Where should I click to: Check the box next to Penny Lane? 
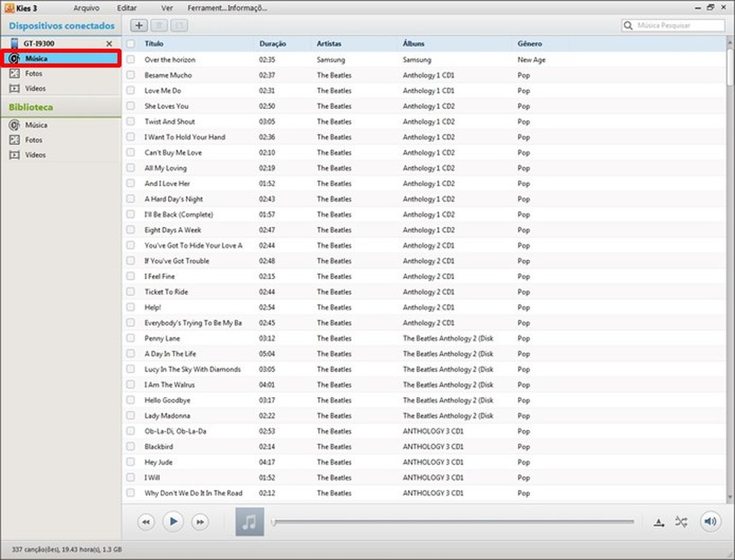[131, 338]
